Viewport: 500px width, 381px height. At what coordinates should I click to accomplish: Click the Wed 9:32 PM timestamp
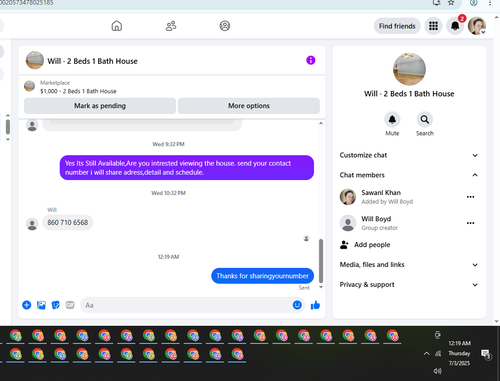[168, 144]
